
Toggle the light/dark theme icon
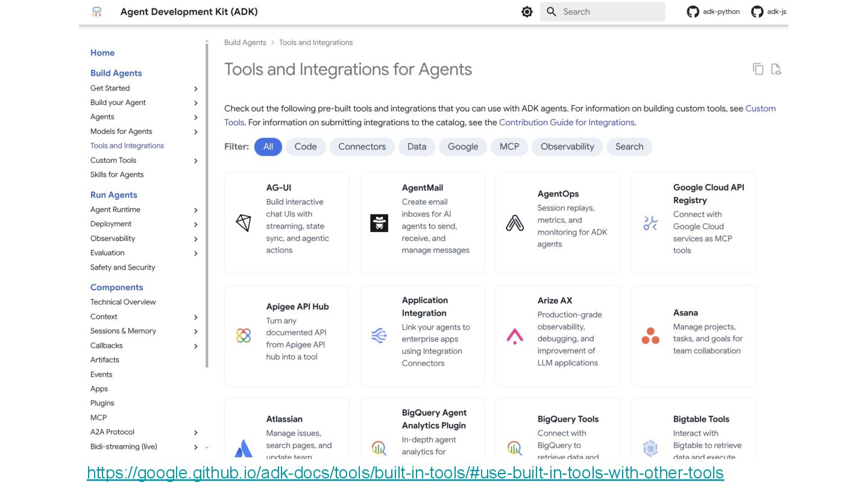[527, 12]
